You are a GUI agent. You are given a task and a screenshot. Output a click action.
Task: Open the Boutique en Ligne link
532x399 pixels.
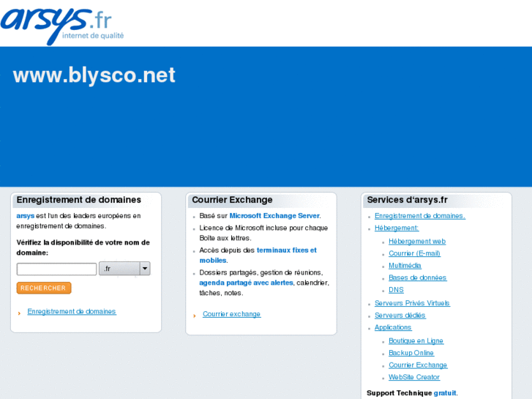[416, 340]
